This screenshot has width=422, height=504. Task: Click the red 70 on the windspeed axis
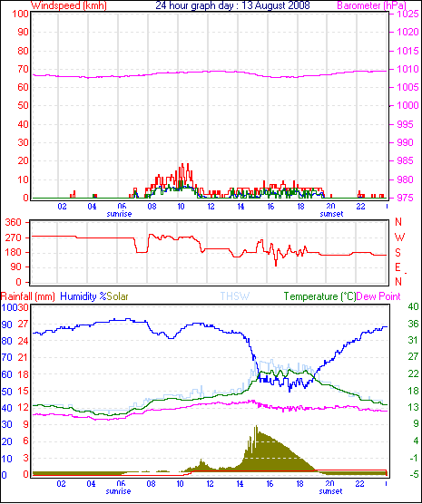[23, 69]
